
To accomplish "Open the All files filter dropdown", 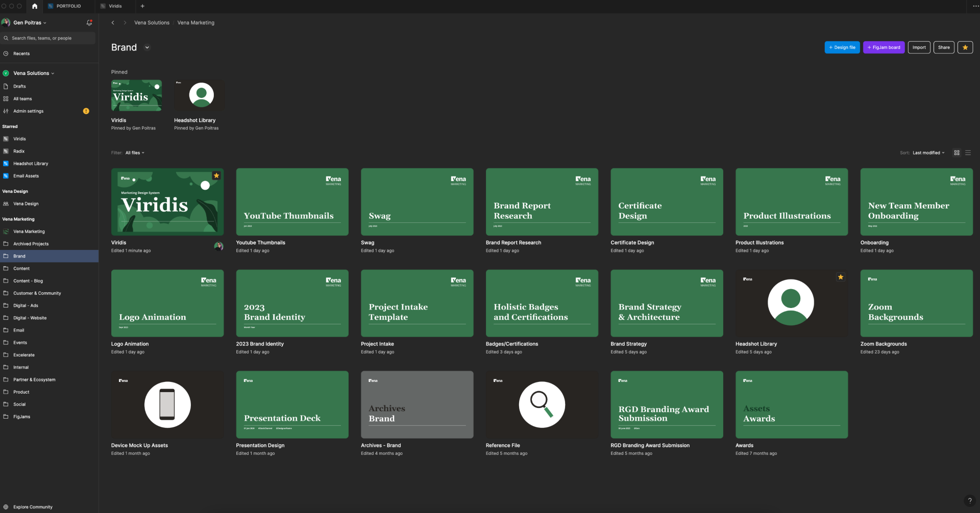I will (135, 152).
